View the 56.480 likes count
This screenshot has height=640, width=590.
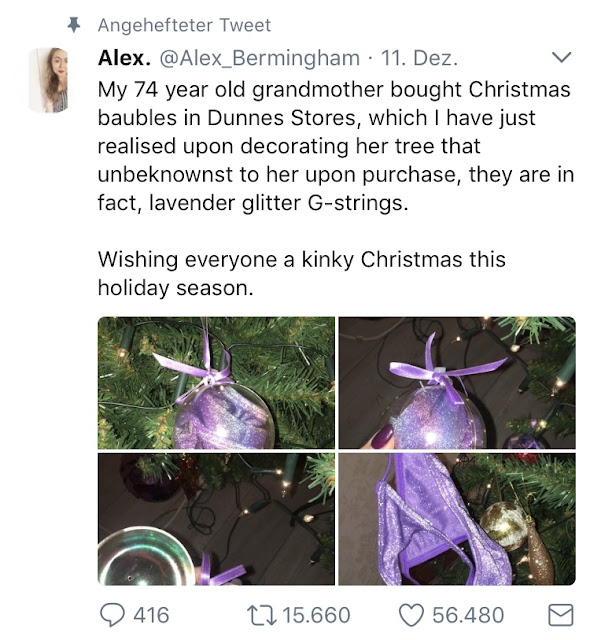468,615
